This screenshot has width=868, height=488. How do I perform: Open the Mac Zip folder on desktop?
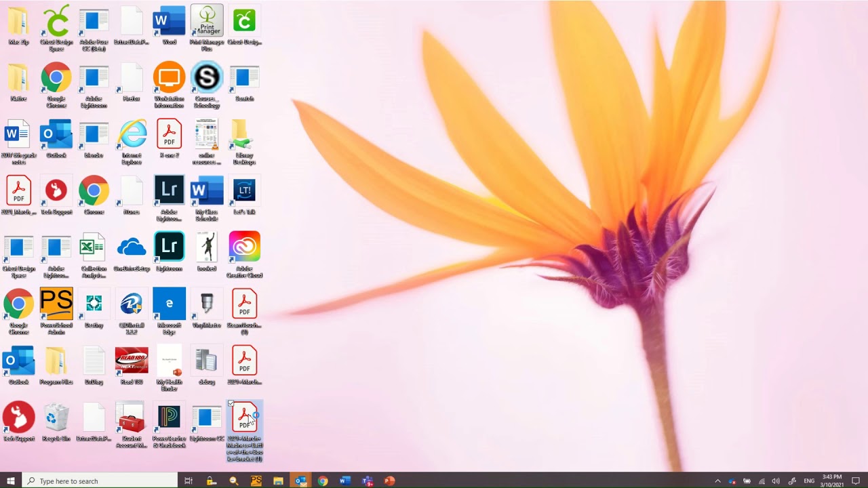tap(18, 26)
